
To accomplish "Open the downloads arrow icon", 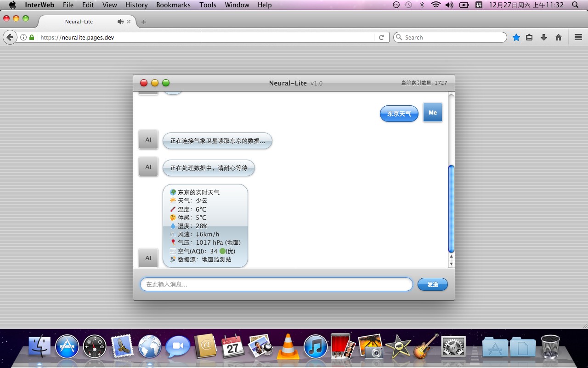I will [x=544, y=37].
